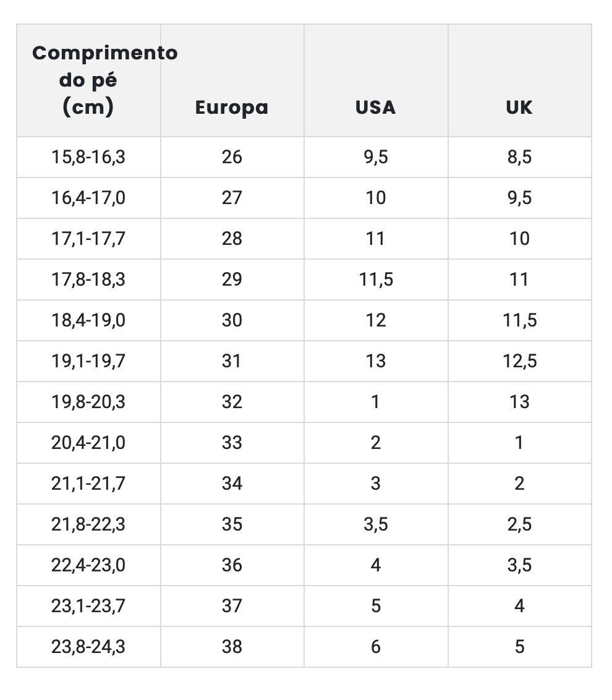Select the 23,1-23,7 length cell

(88, 606)
